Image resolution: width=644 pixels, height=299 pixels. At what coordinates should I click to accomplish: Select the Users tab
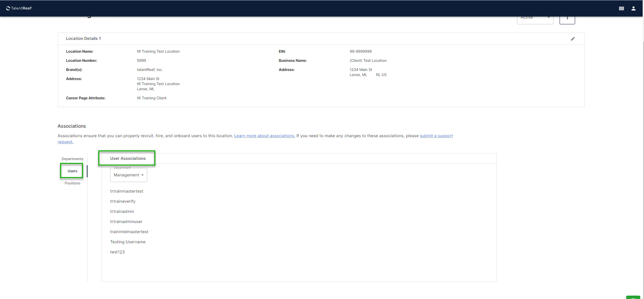pyautogui.click(x=72, y=171)
